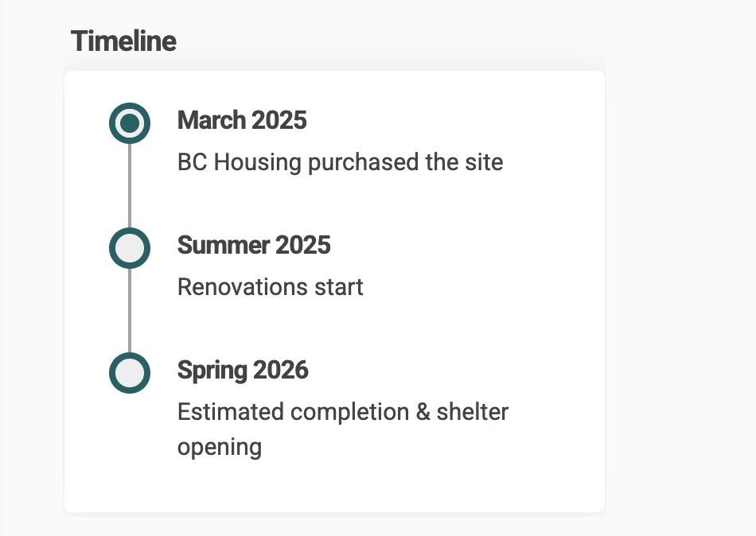Click the connector line between Summer and Spring markers
756x536 pixels.
130,310
